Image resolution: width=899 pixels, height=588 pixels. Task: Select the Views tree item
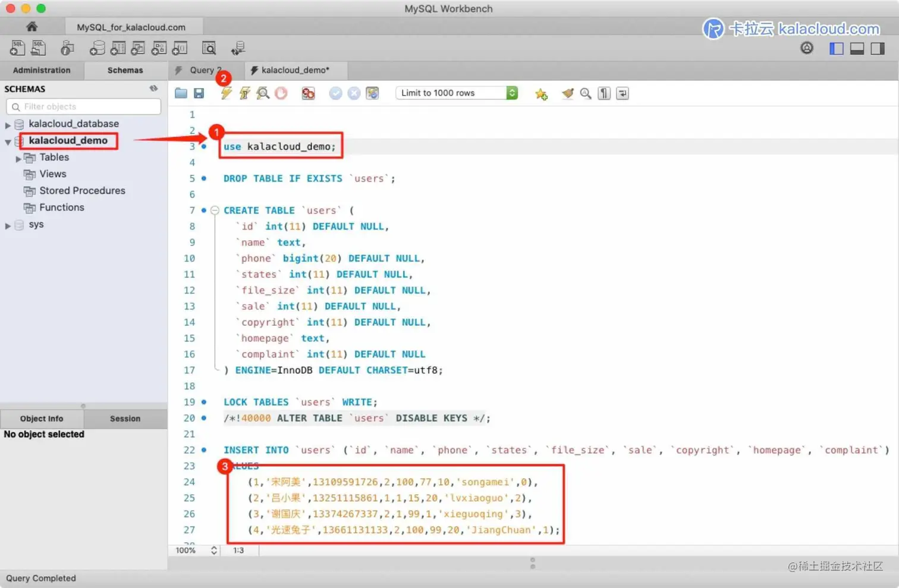click(x=53, y=174)
